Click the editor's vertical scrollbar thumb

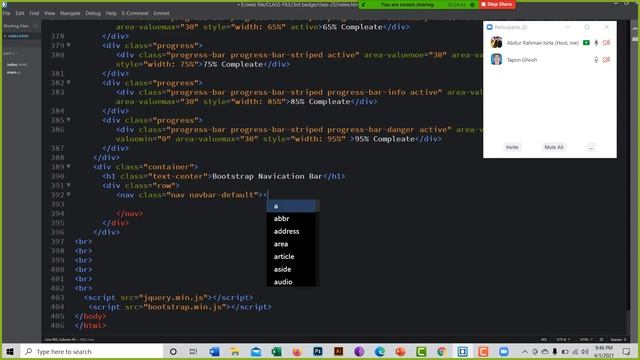pyautogui.click(x=628, y=323)
